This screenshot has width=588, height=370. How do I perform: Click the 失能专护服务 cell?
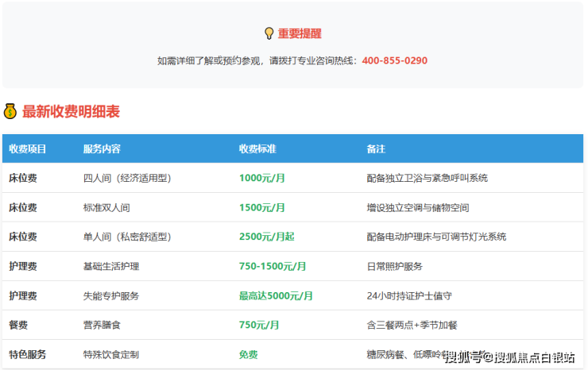click(110, 295)
